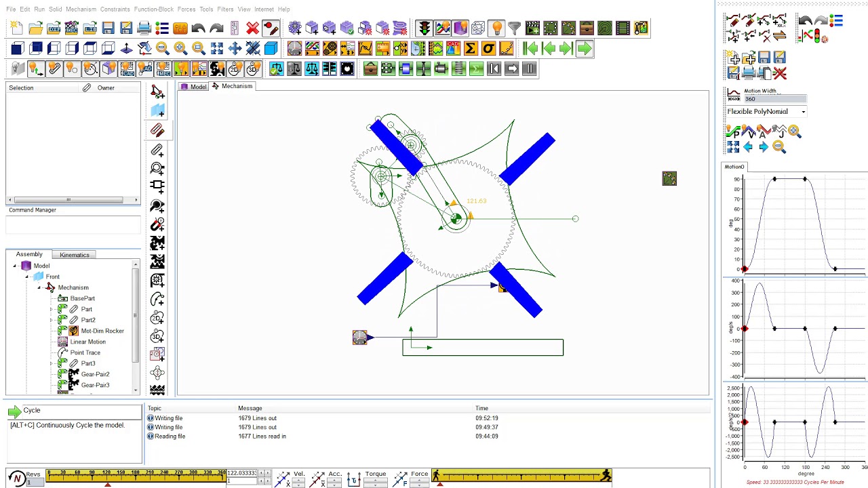868x488 pixels.
Task: Toggle the Velocity graph display (V)
Action: (748, 131)
